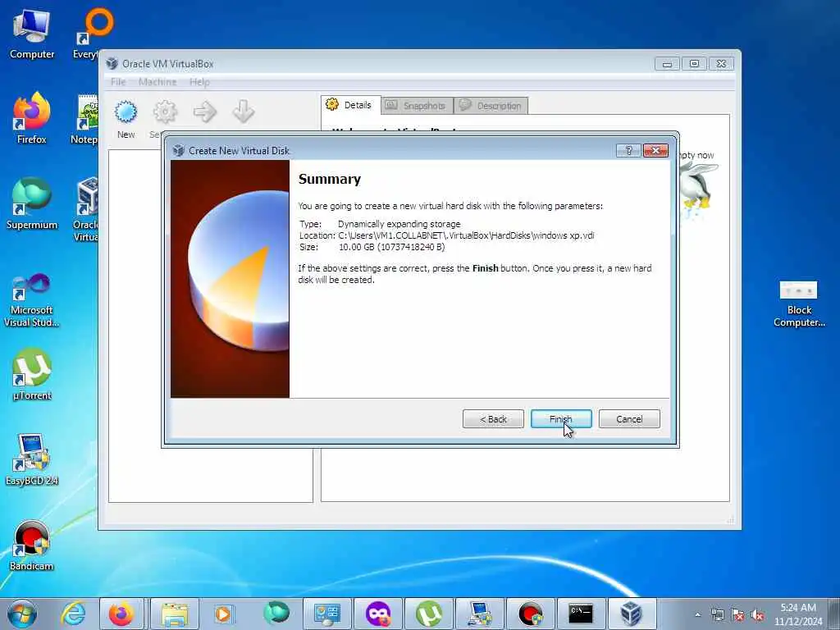This screenshot has height=630, width=840.
Task: Click the disk location path ending windows xp.vdi
Action: click(x=466, y=235)
